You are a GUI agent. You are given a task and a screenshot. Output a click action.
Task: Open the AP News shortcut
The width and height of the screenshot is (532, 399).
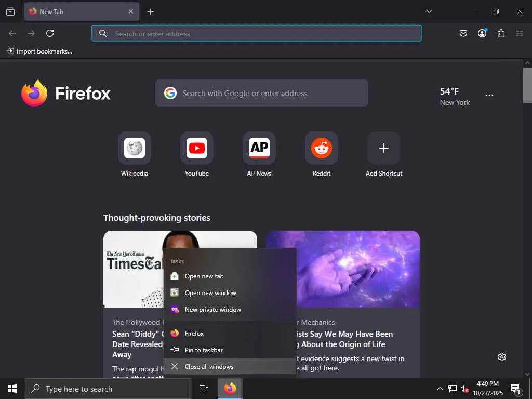[x=259, y=155]
